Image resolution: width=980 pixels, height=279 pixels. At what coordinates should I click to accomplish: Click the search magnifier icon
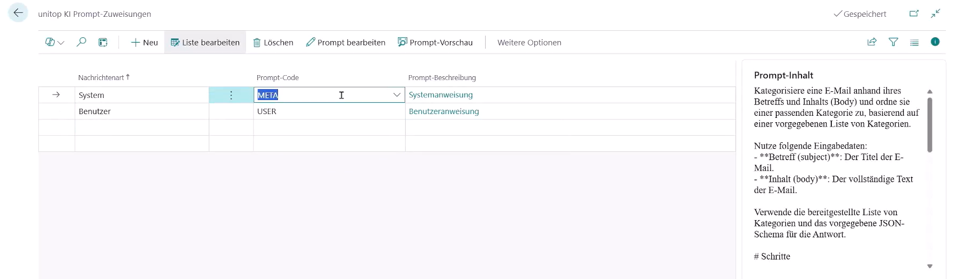pyautogui.click(x=82, y=42)
